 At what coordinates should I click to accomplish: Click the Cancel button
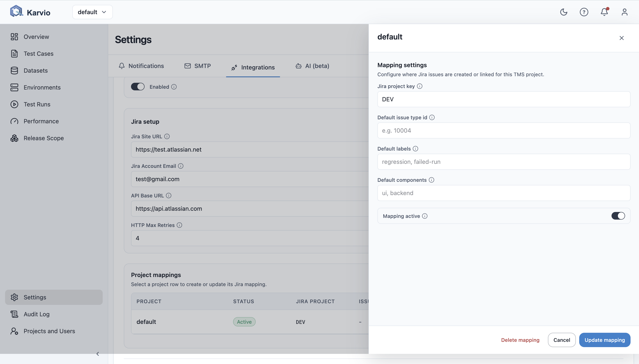562,340
